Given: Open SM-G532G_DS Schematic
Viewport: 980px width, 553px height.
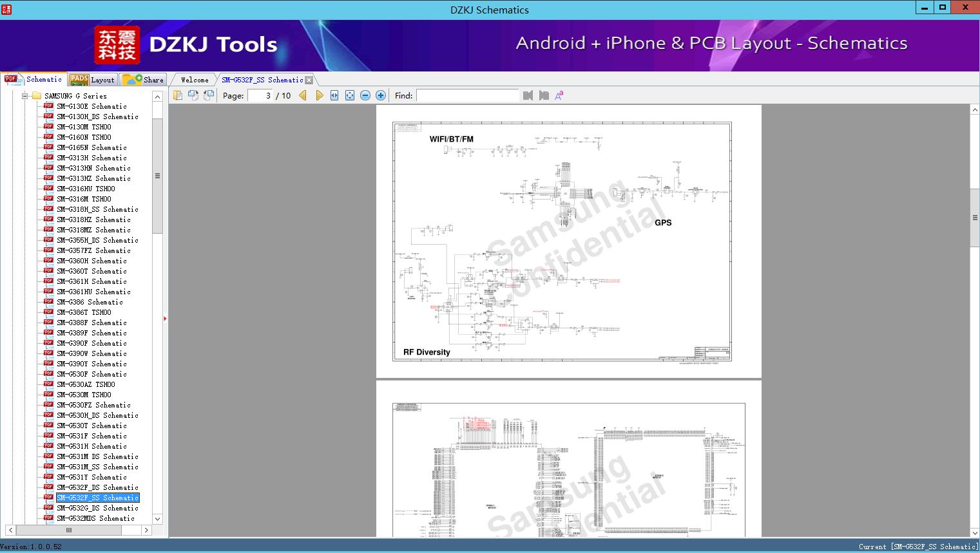Looking at the screenshot, I should [97, 508].
